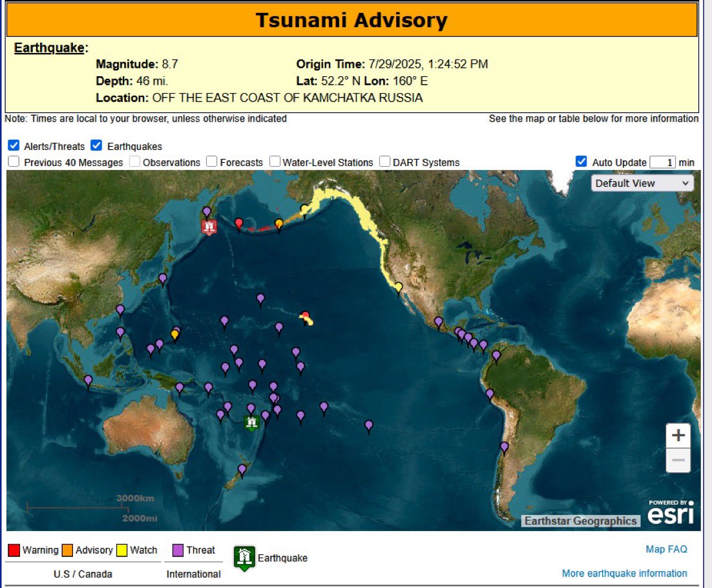The height and width of the screenshot is (588, 712).
Task: Click the purple marker northwest of Hawaii
Action: 260,299
